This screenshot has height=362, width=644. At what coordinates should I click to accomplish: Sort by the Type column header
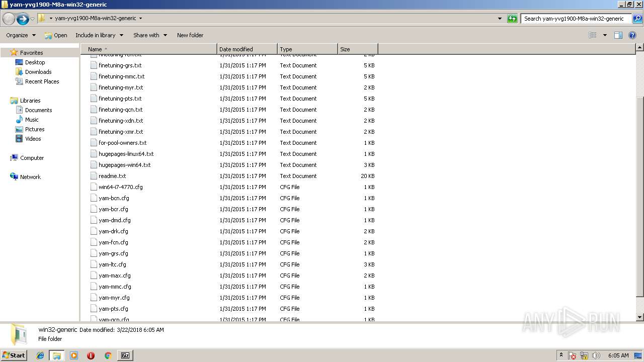(307, 49)
